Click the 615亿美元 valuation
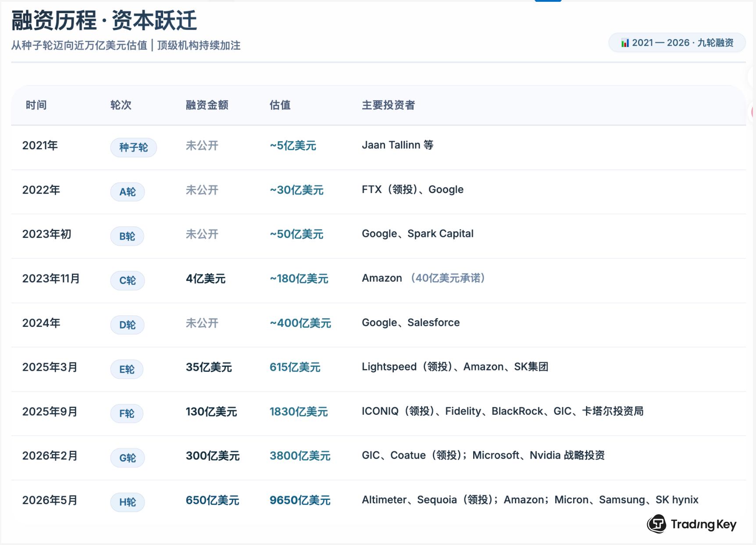This screenshot has width=756, height=545. pos(295,367)
